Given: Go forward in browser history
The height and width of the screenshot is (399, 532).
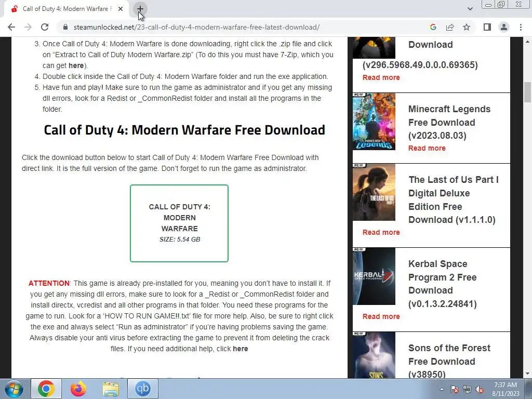Looking at the screenshot, I should 28,27.
